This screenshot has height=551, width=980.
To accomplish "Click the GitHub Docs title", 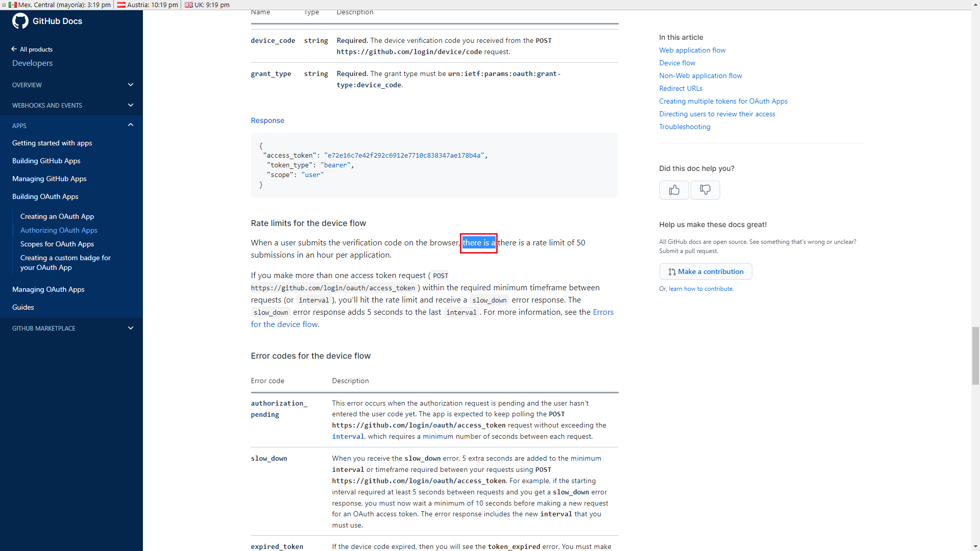I will [57, 21].
